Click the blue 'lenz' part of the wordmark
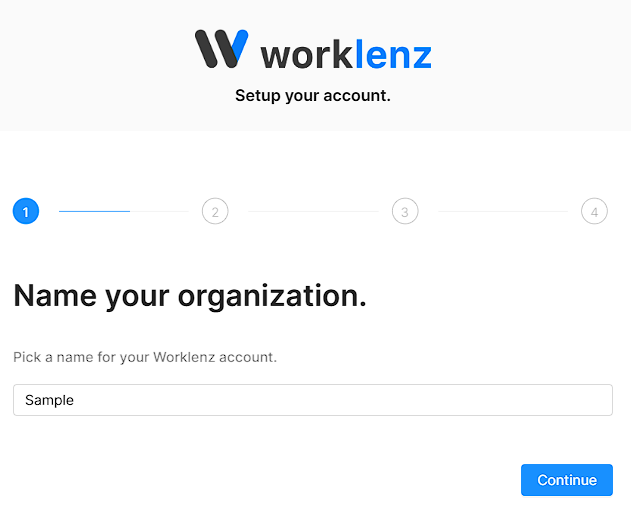The image size is (631, 512). click(393, 53)
